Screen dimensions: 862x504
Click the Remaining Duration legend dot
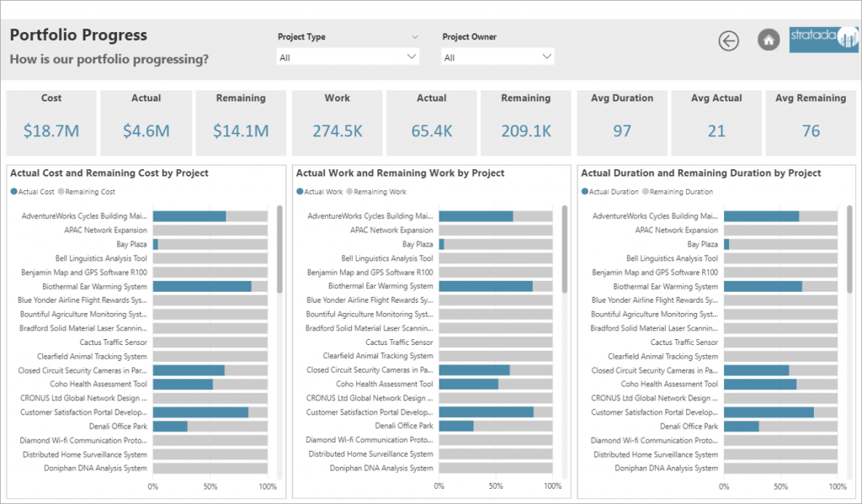tap(646, 192)
